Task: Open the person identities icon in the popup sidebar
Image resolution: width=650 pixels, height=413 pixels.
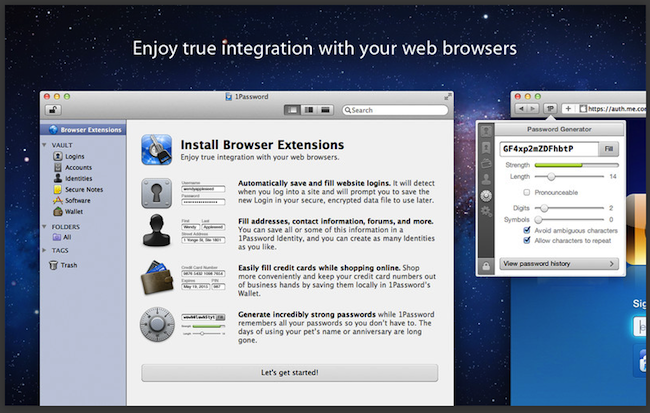Action: point(486,179)
